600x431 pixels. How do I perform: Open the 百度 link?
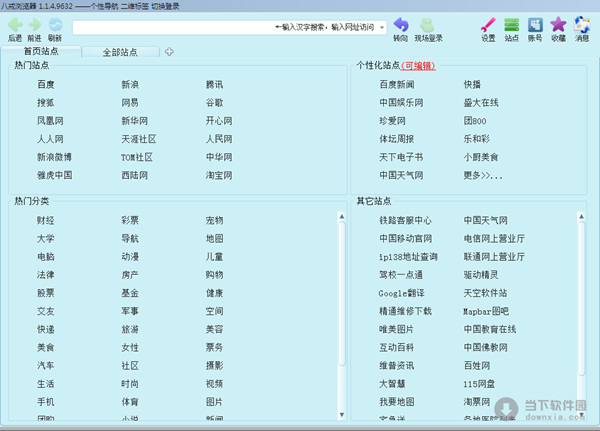click(x=46, y=85)
